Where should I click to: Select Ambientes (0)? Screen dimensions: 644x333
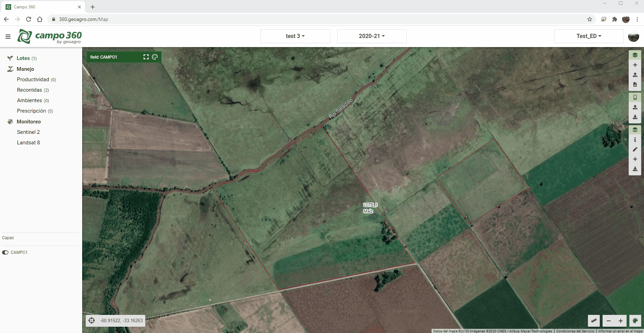point(33,100)
